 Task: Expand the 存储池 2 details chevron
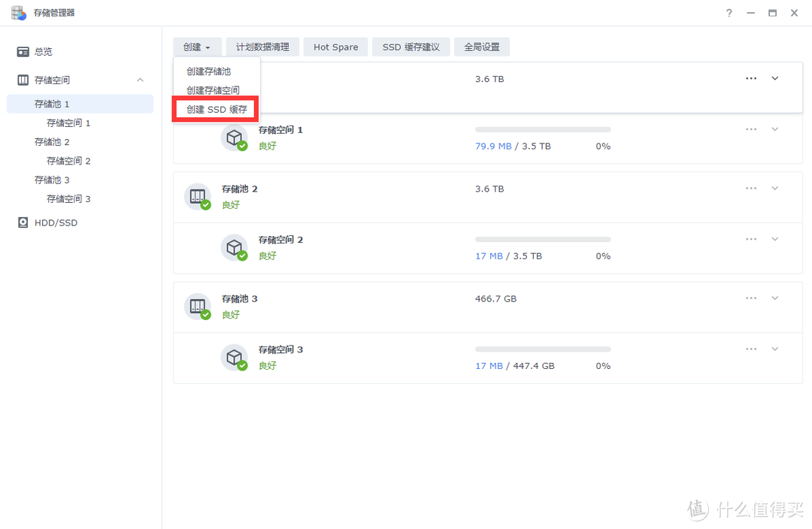tap(775, 189)
